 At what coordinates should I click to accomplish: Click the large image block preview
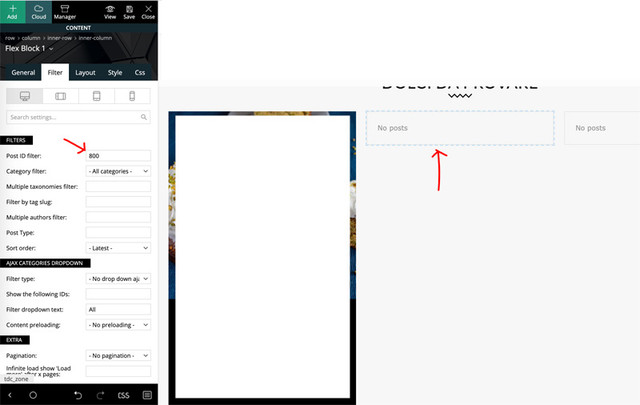[x=262, y=258]
